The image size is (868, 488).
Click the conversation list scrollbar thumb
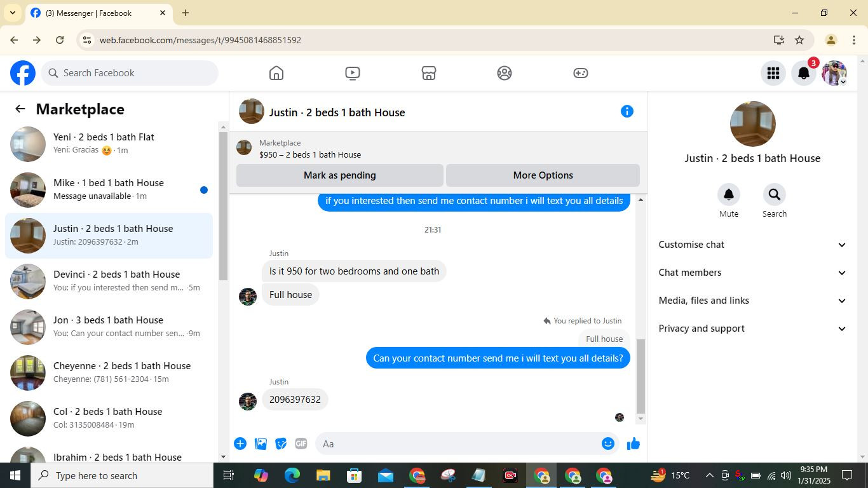point(223,206)
